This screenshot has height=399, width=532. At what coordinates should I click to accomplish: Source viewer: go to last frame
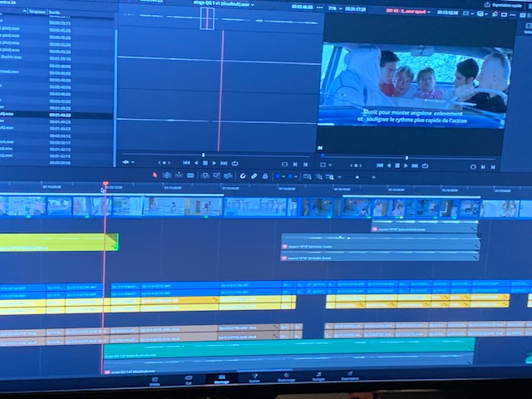click(x=224, y=164)
